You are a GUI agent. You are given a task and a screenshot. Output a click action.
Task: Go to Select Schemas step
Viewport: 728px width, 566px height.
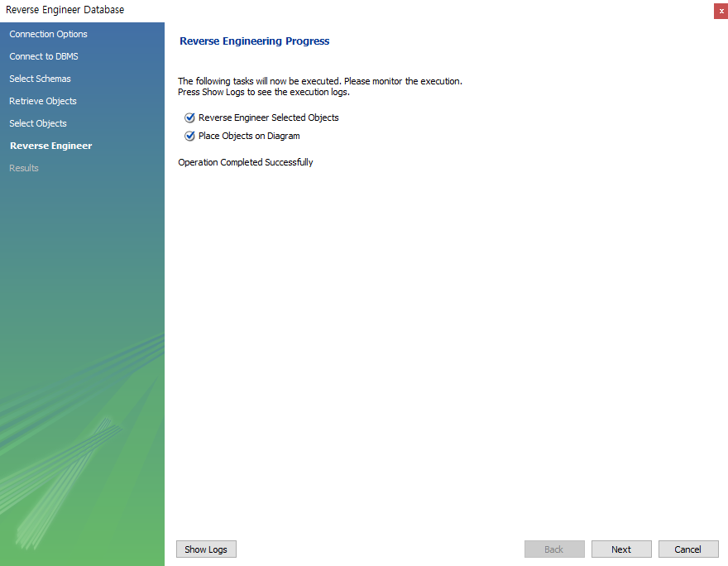(40, 79)
